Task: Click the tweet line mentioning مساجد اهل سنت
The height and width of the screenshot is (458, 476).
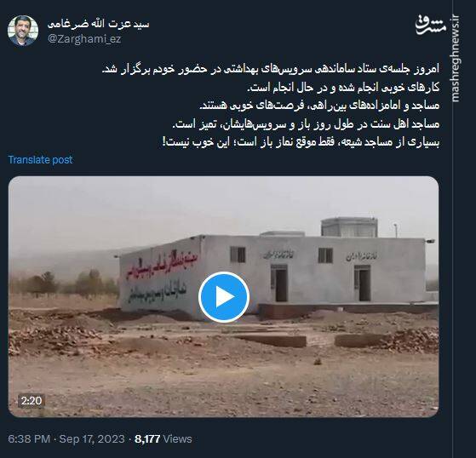Action: point(306,124)
